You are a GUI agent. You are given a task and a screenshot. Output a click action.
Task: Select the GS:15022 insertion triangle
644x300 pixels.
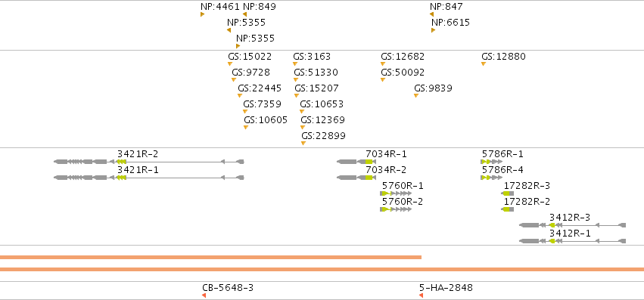point(230,63)
